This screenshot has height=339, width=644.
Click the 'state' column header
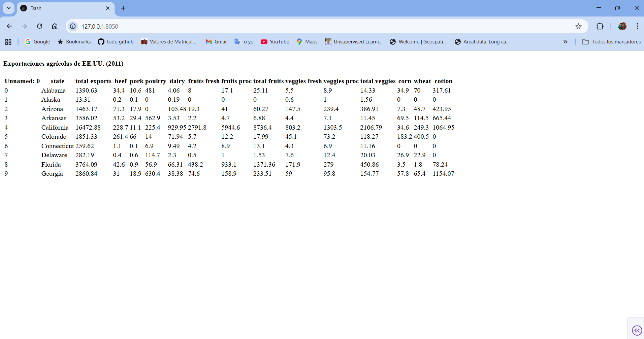[58, 81]
